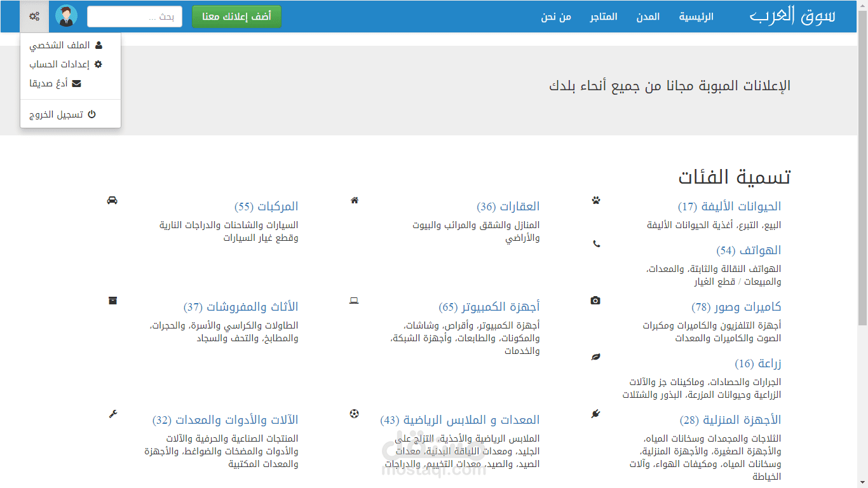Viewport: 868px width, 488px height.
Task: Click the paw icon for pets category
Action: pyautogui.click(x=595, y=200)
